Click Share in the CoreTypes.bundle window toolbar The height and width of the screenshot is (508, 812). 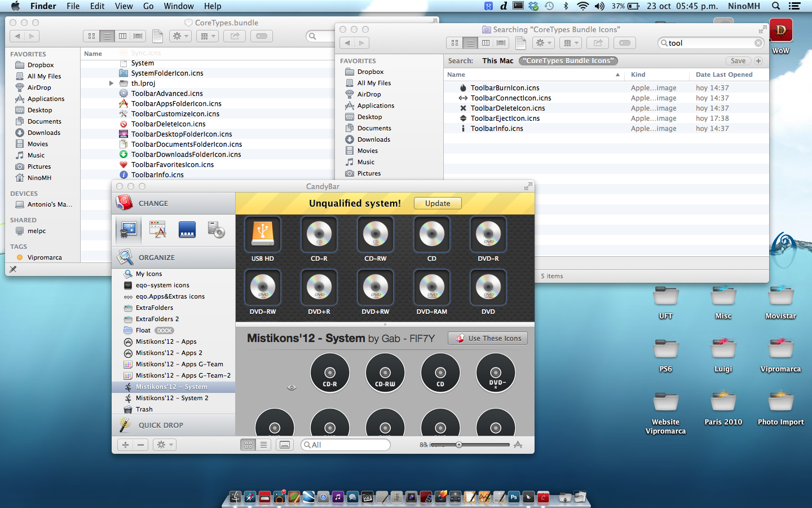click(235, 36)
